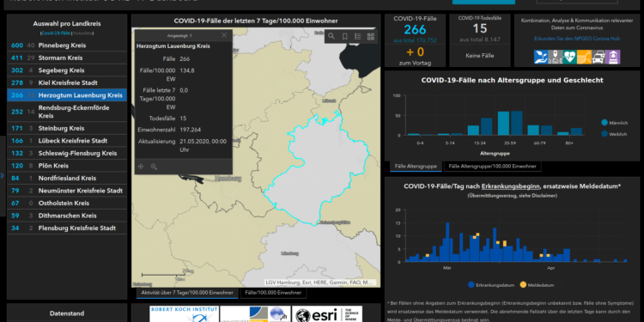Click the pan icon in popup footer

141,167
